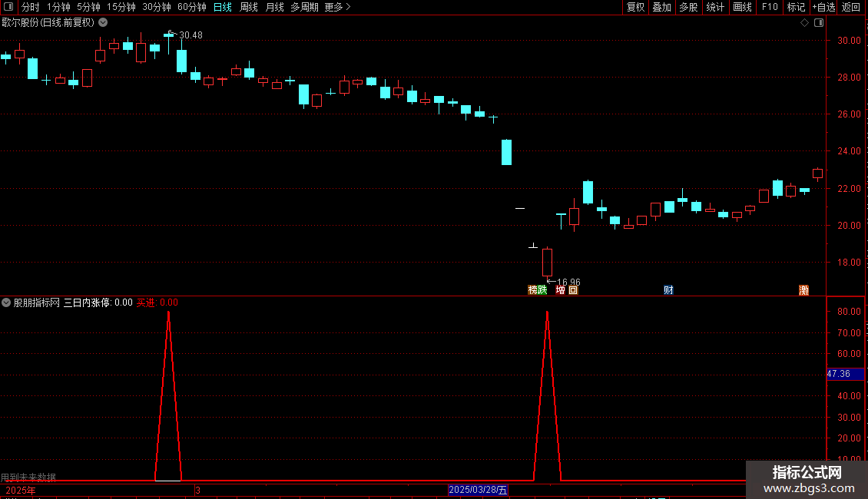The image size is (868, 499).
Task: Click the 增 event marker
Action: click(561, 290)
